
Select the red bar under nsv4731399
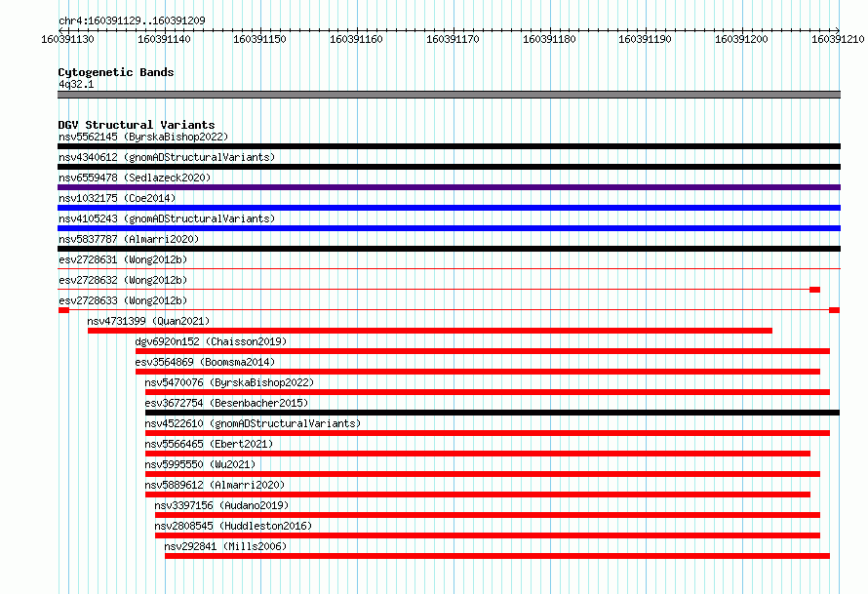(430, 331)
